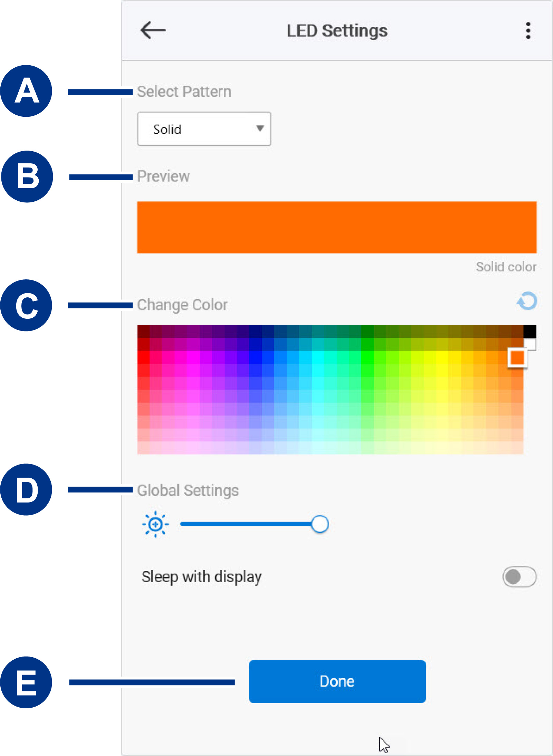The image size is (553, 756).
Task: Toggle Sleep with display switch
Action: click(519, 576)
